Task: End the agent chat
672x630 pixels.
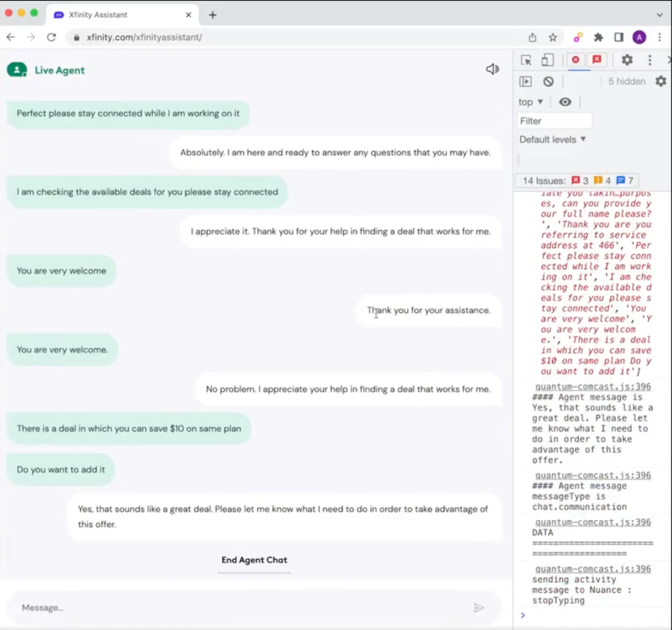Action: (x=254, y=560)
